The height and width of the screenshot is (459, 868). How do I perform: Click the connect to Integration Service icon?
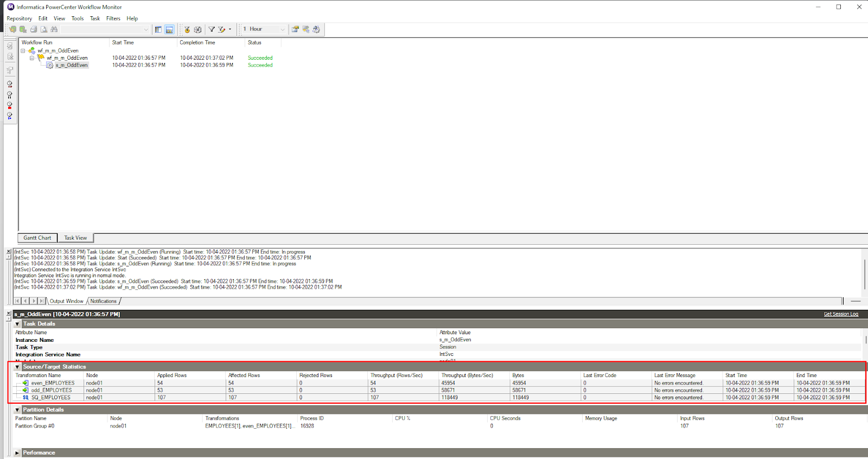(x=23, y=29)
